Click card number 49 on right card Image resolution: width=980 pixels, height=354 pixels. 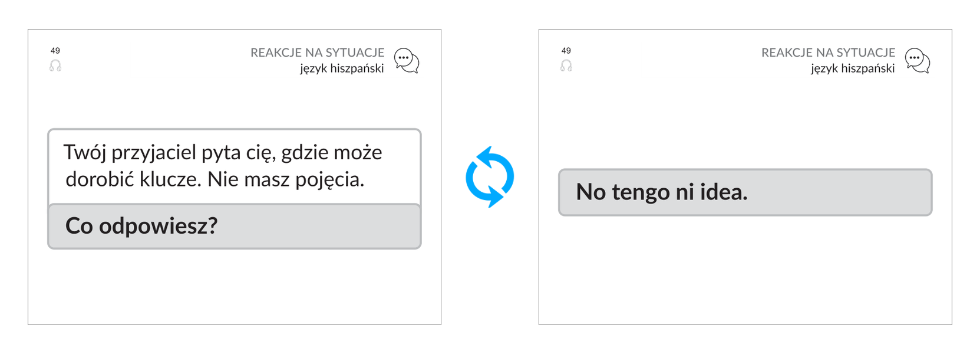[x=566, y=51]
